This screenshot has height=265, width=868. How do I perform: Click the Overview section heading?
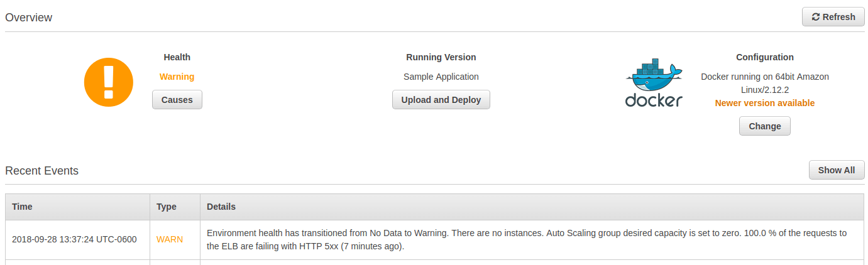[29, 18]
